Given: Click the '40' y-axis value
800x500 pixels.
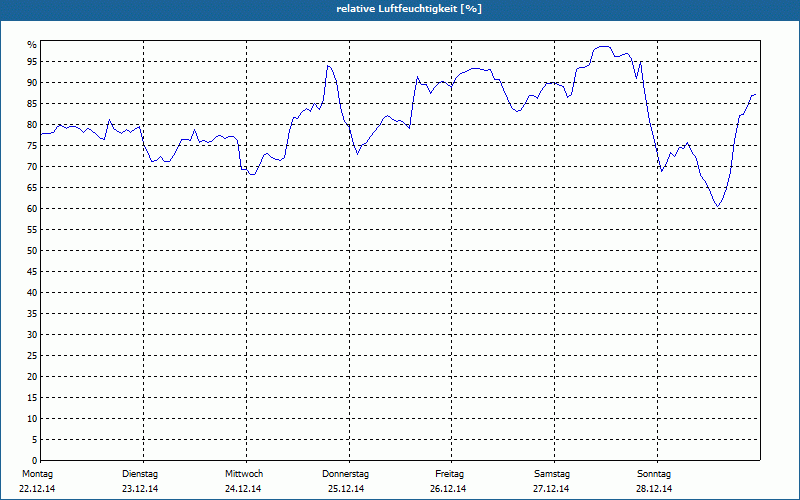Looking at the screenshot, I should click(32, 293).
